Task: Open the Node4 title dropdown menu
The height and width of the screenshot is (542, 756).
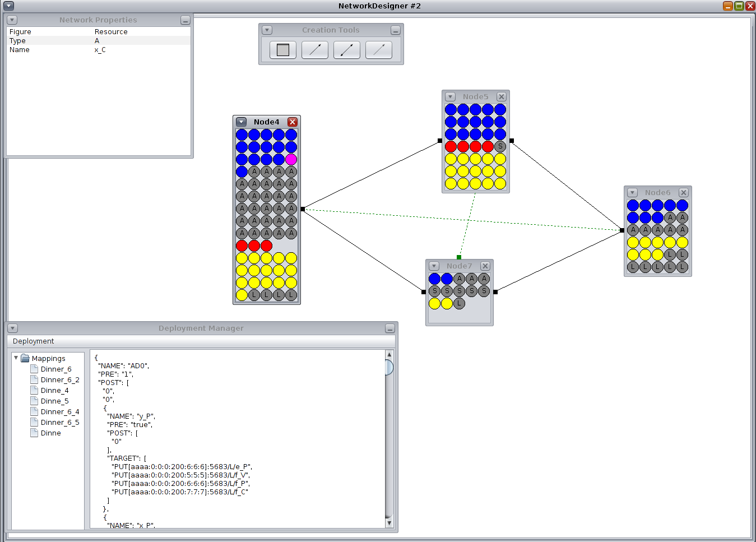Action: 242,122
